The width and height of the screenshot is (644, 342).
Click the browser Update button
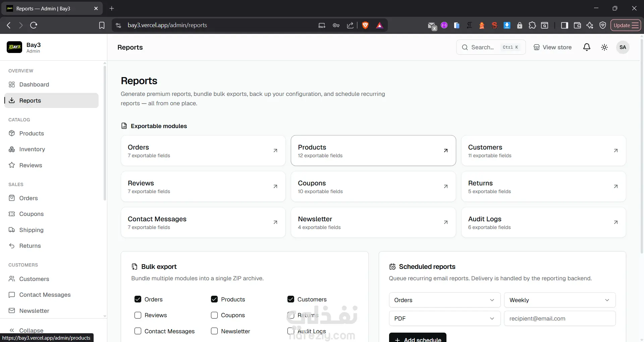pyautogui.click(x=626, y=25)
